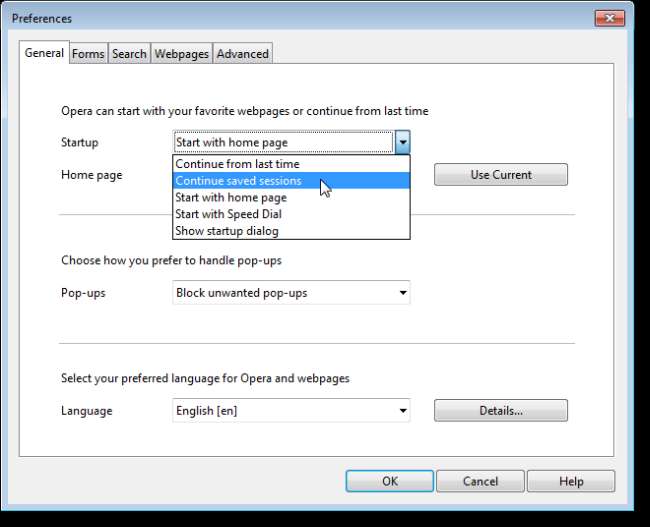The width and height of the screenshot is (650, 527).
Task: Select 'Start with home page' list option
Action: point(291,197)
